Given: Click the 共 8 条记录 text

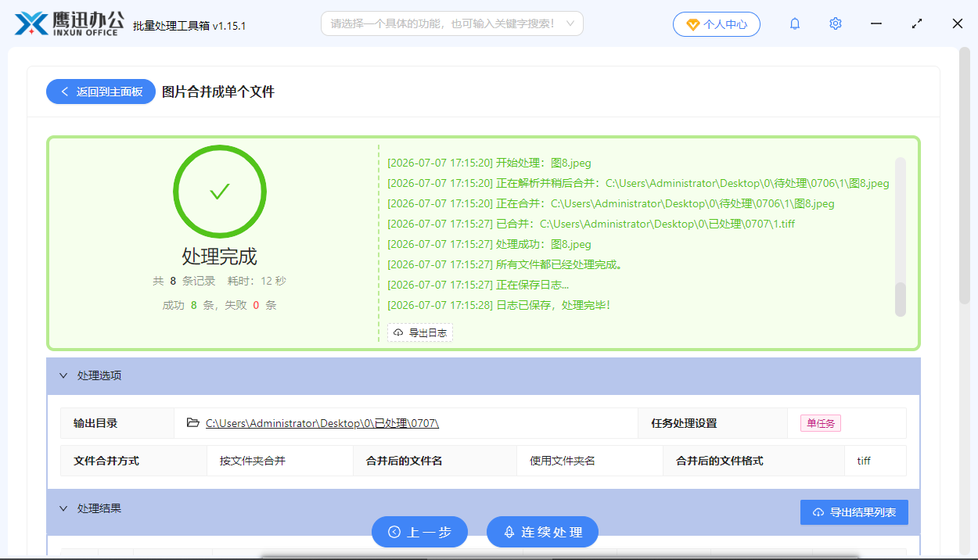Looking at the screenshot, I should click(185, 281).
